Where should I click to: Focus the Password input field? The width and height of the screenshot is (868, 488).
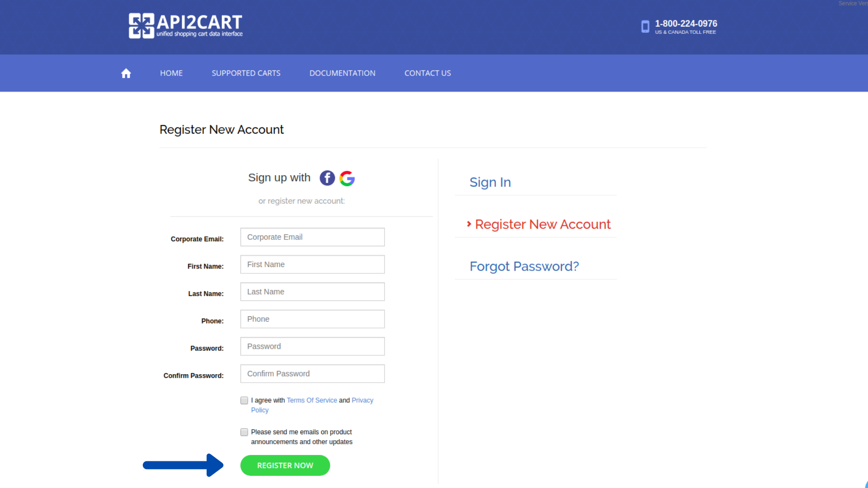[312, 346]
